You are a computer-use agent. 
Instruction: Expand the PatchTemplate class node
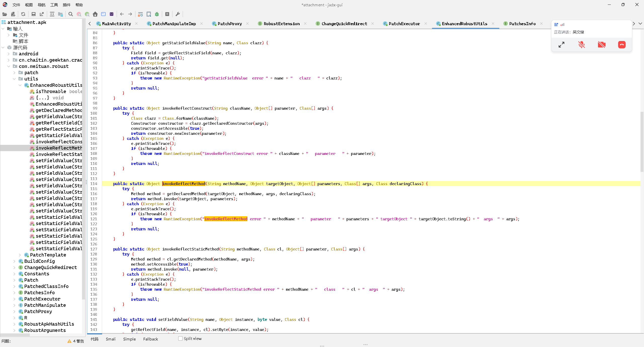(20, 255)
